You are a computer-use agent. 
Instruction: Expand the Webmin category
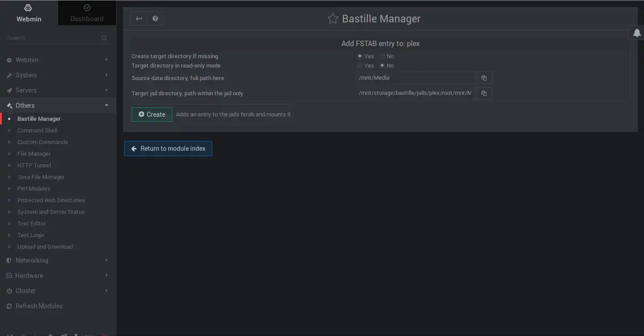(x=58, y=60)
